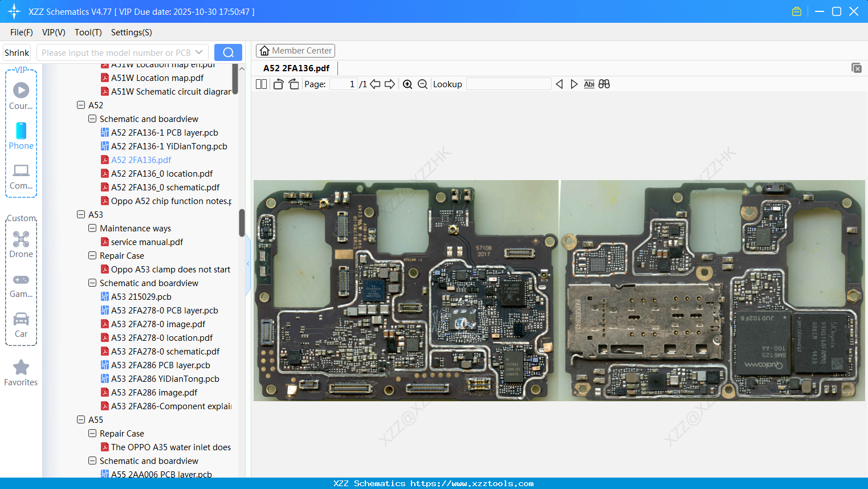The image size is (868, 489).
Task: Click the right PCB board image
Action: (712, 291)
